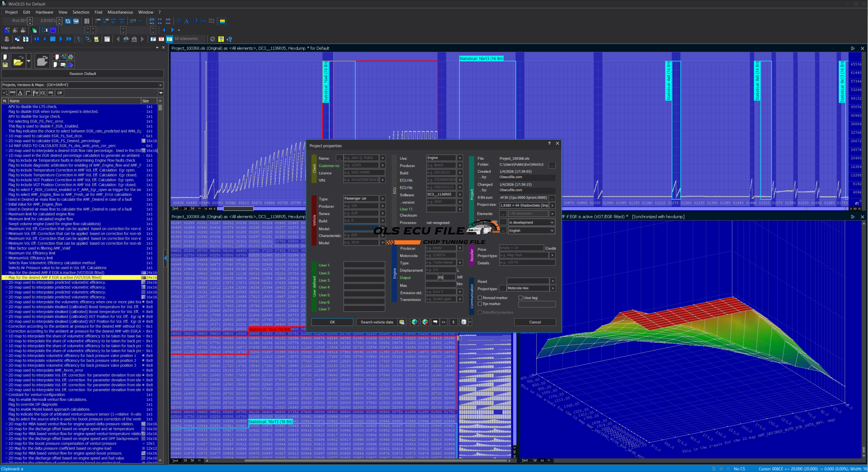
Task: Click the rainbow color palette toolbar icon
Action: 222,21
